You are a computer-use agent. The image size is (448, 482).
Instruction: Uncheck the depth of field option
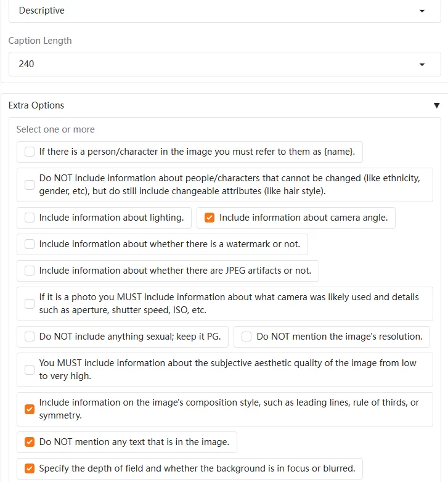[30, 468]
